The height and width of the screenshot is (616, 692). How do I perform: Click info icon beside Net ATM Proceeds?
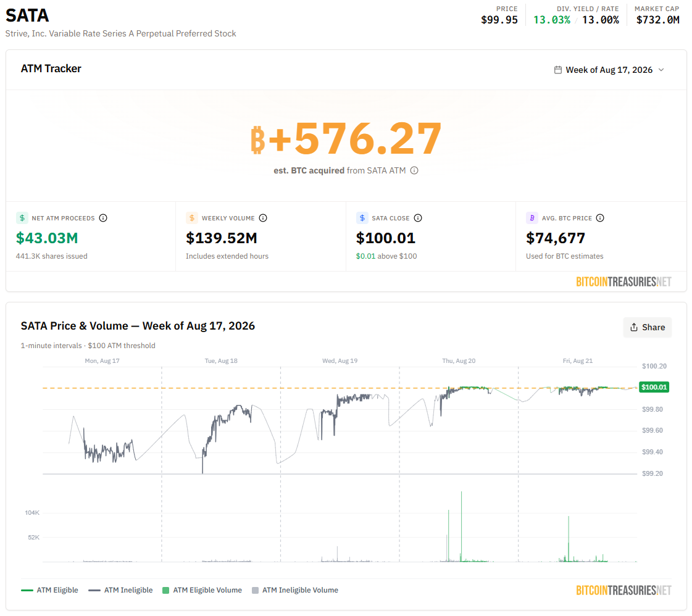tap(103, 218)
